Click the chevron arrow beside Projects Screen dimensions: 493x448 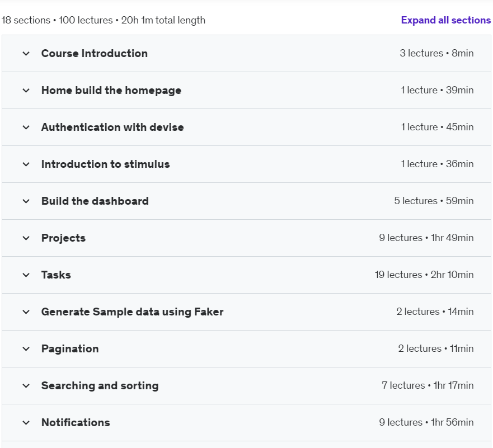[x=26, y=238]
